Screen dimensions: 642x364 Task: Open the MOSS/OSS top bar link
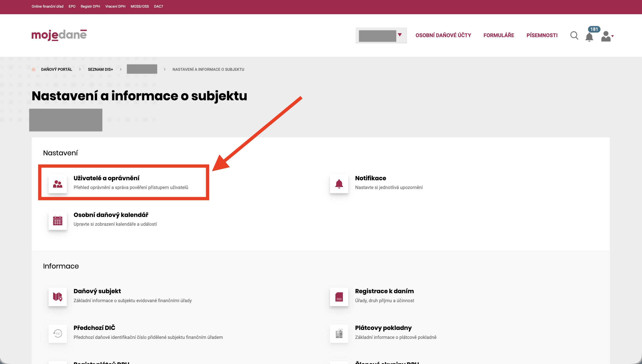click(139, 7)
